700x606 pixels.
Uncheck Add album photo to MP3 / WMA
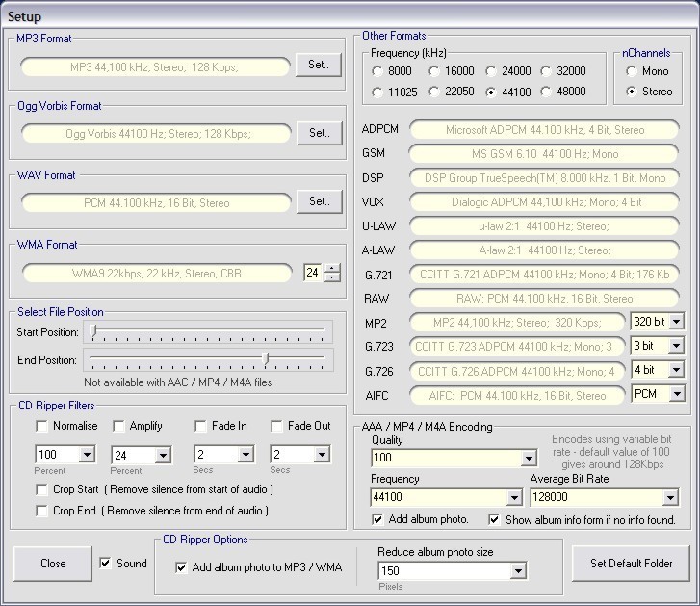181,567
